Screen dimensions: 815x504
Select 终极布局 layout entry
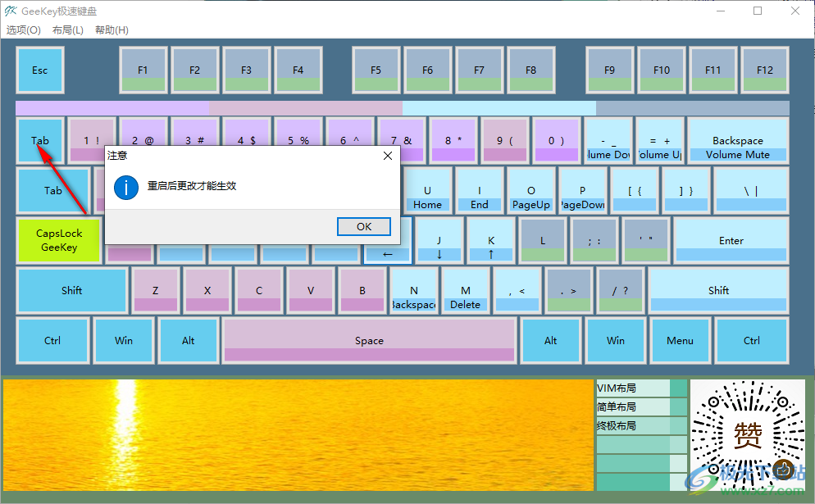tap(642, 425)
